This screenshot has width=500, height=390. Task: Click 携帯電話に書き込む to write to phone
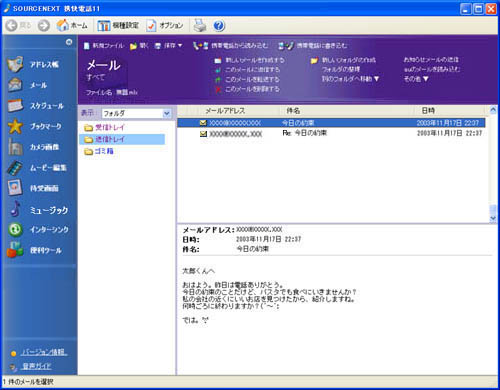pyautogui.click(x=313, y=46)
